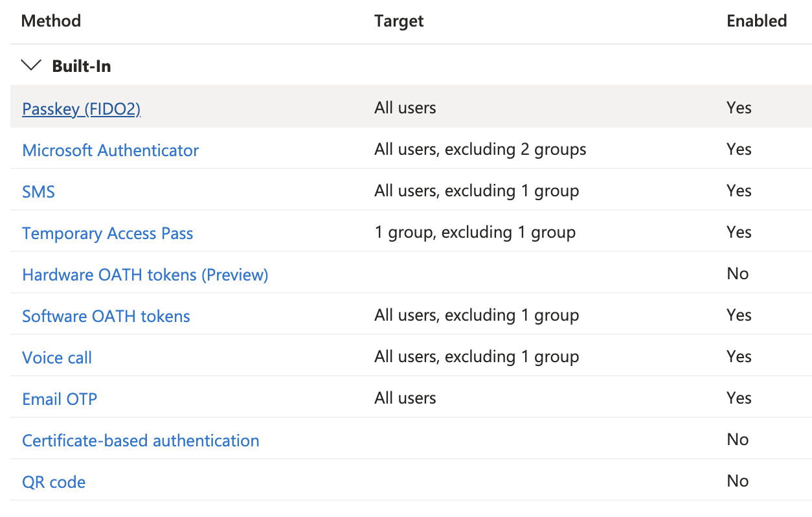
Task: Collapse the Built-In group chevron
Action: tap(31, 65)
